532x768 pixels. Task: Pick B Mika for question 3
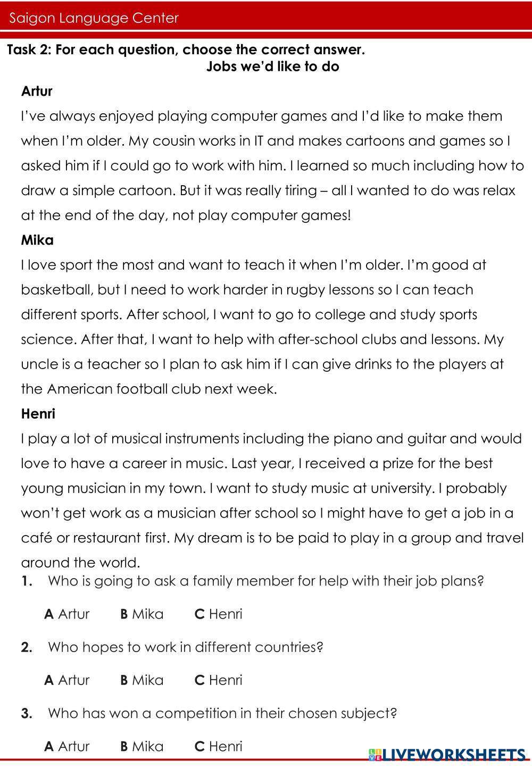[x=142, y=746]
